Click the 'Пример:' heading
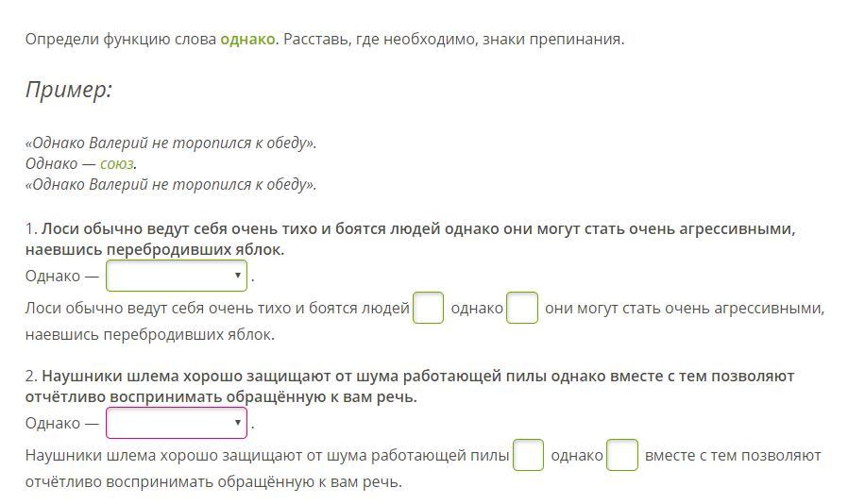865x504 pixels. [x=69, y=90]
